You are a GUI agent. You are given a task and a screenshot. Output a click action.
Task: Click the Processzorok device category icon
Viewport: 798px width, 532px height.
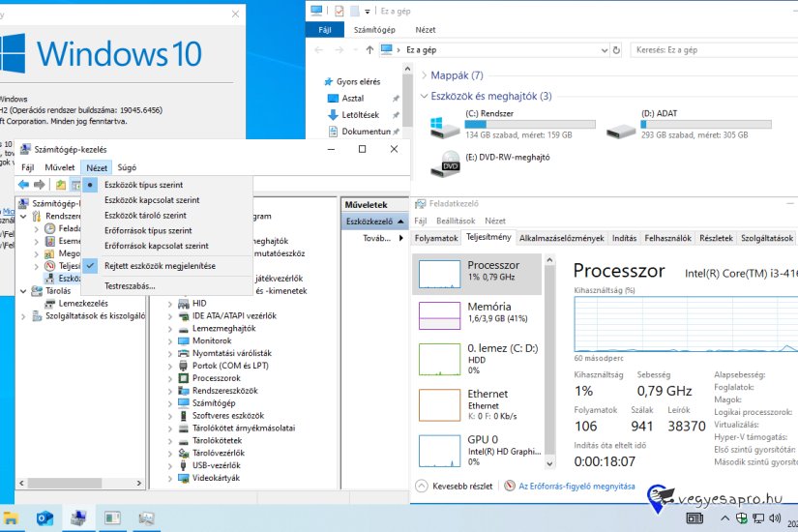[184, 378]
